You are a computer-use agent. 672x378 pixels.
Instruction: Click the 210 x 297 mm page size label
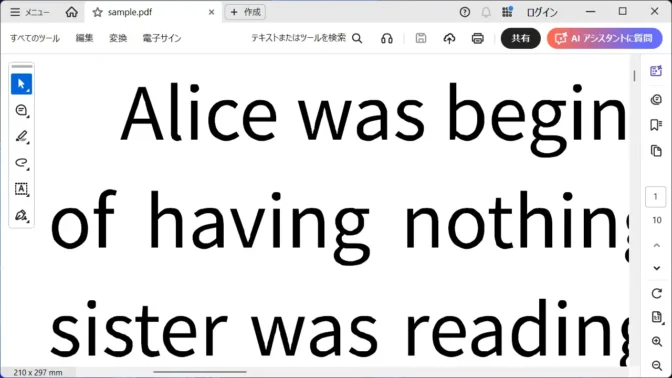pyautogui.click(x=38, y=372)
